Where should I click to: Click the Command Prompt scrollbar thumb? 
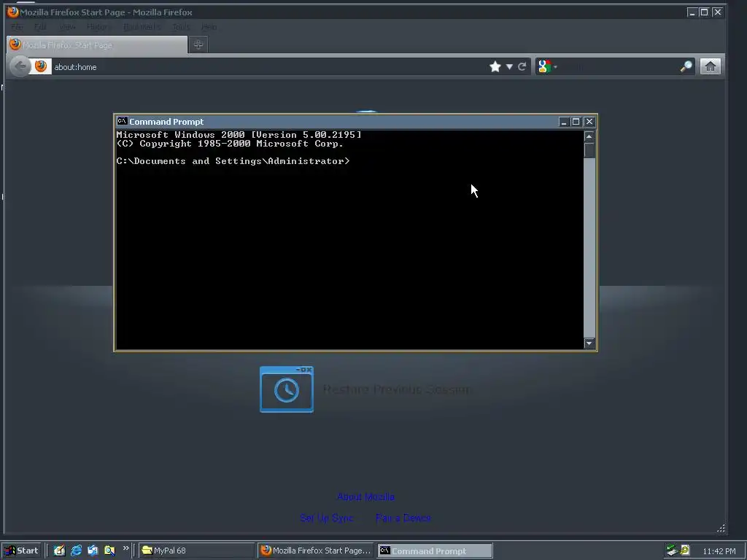point(589,149)
